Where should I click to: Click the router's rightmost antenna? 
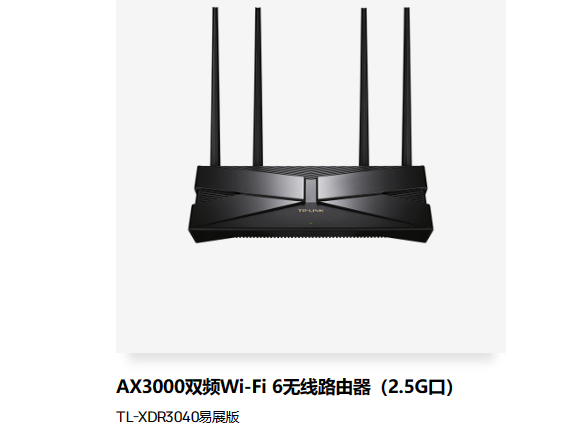point(407,87)
